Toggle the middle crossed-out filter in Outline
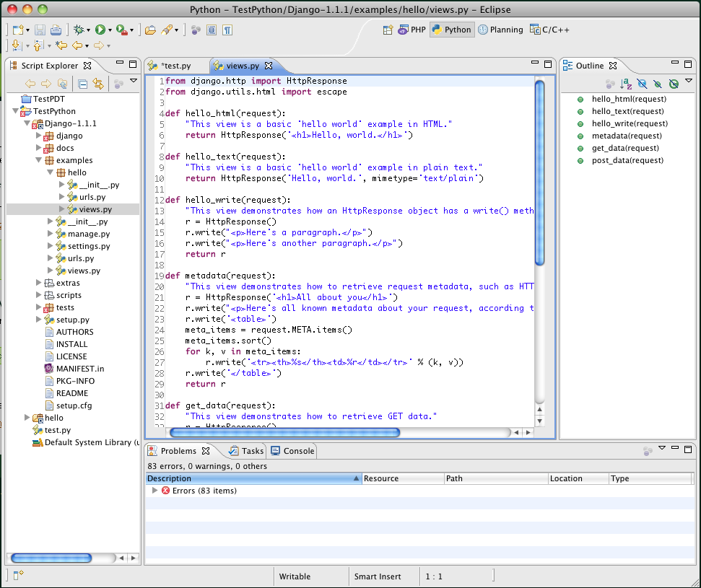Viewport: 701px width, 588px height. (x=658, y=84)
